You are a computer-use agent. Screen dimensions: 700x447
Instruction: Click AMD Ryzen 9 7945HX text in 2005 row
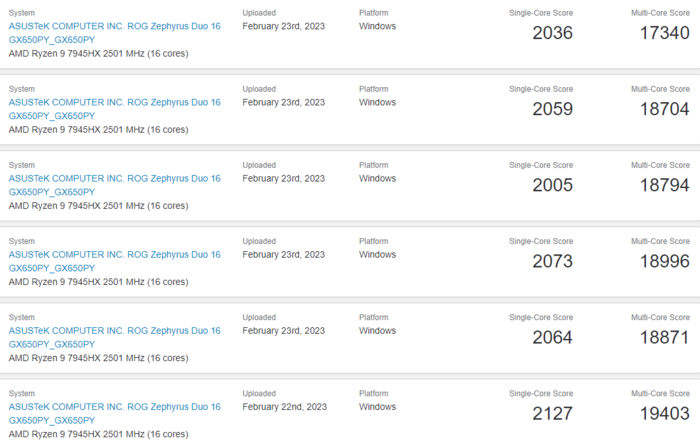coord(99,206)
